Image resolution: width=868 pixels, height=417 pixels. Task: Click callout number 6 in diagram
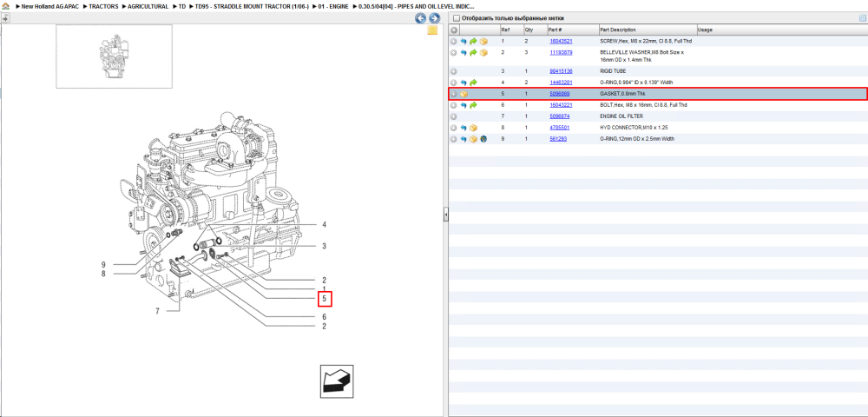pyautogui.click(x=325, y=317)
